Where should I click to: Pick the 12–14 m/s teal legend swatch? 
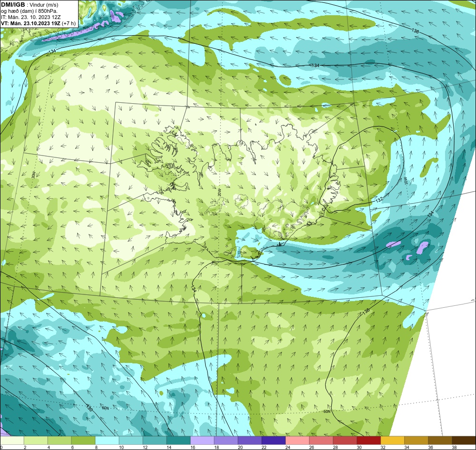coord(155,440)
